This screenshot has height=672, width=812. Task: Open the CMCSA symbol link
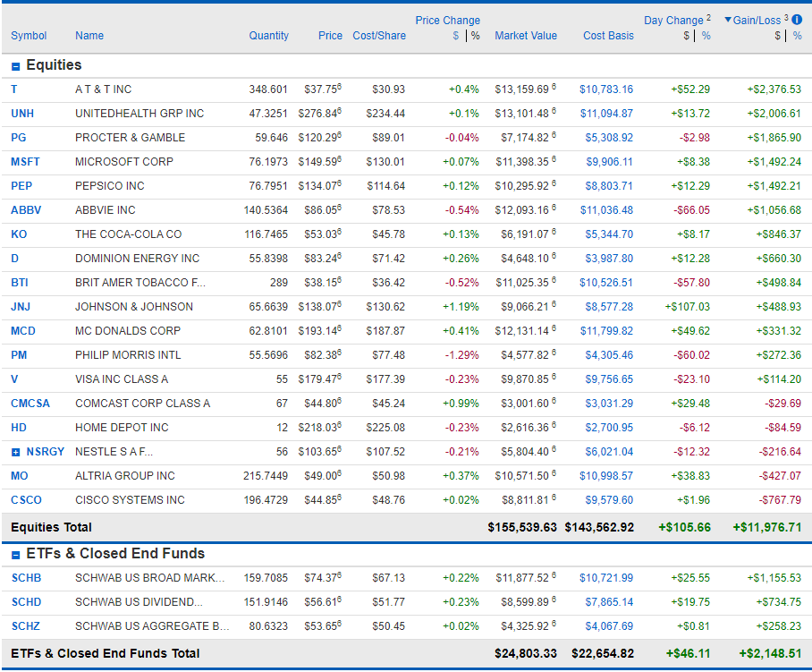click(x=30, y=404)
